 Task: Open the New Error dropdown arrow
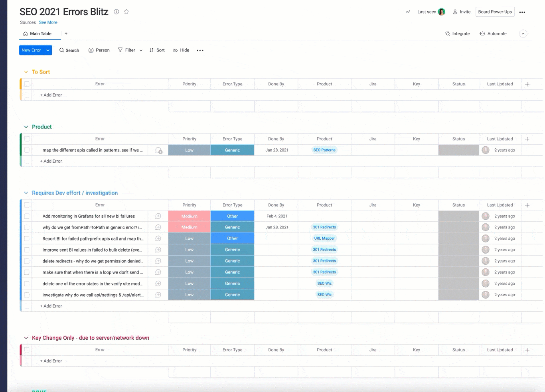click(x=48, y=50)
